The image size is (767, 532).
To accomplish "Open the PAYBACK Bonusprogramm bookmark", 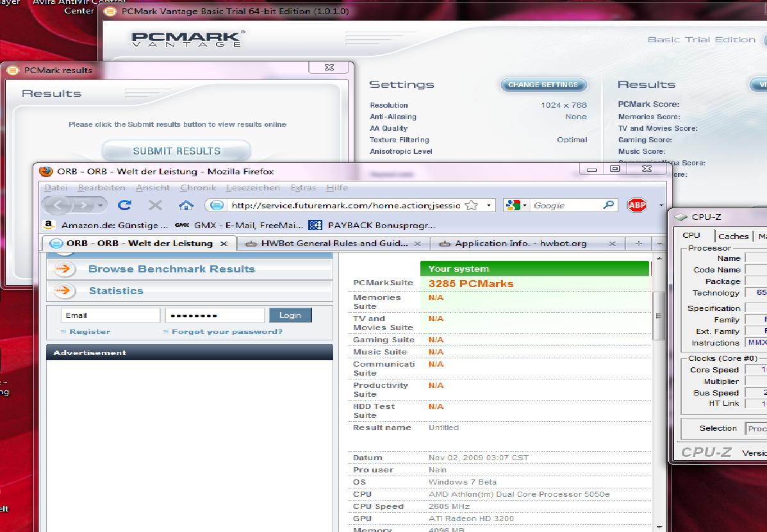I will (x=372, y=225).
